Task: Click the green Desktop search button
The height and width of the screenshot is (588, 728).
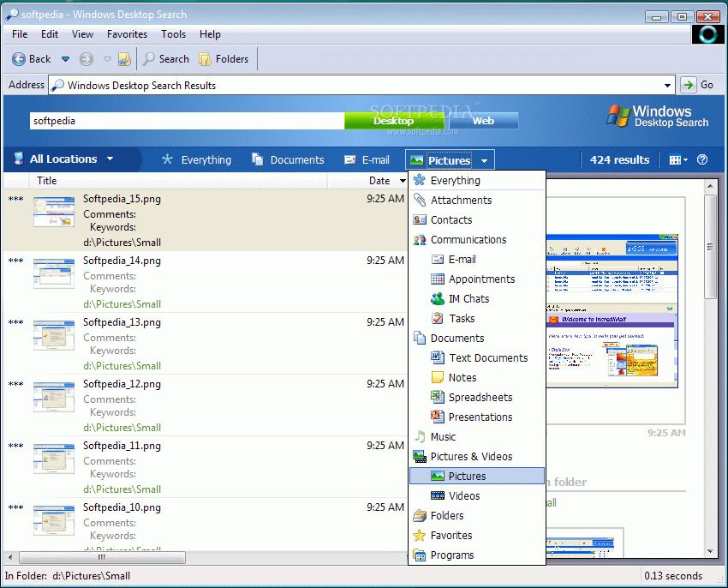Action: click(394, 121)
